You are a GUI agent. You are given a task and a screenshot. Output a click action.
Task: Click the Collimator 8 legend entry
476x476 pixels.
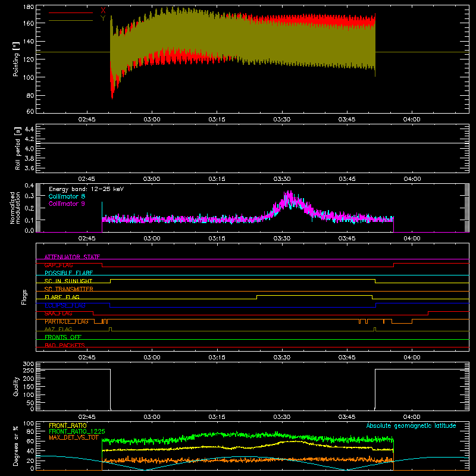[x=67, y=196]
